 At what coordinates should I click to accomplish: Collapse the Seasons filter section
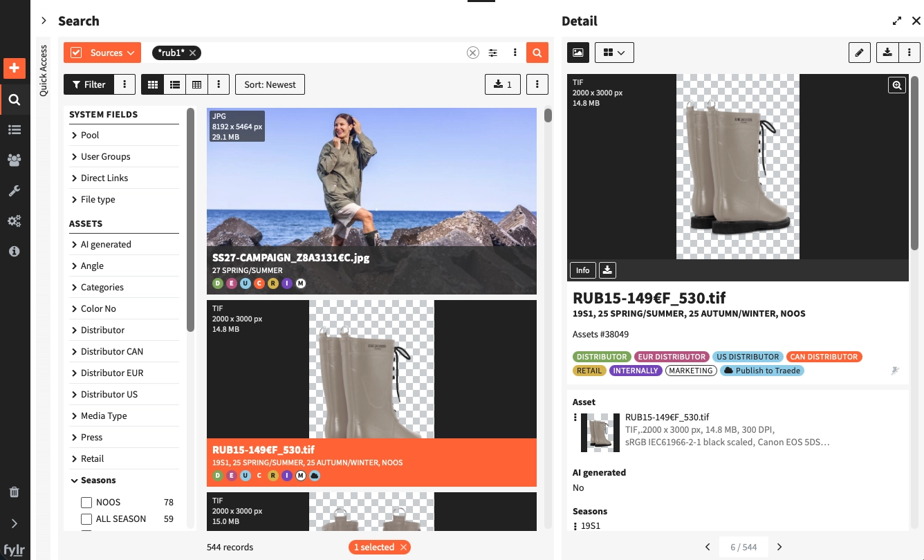point(124,480)
